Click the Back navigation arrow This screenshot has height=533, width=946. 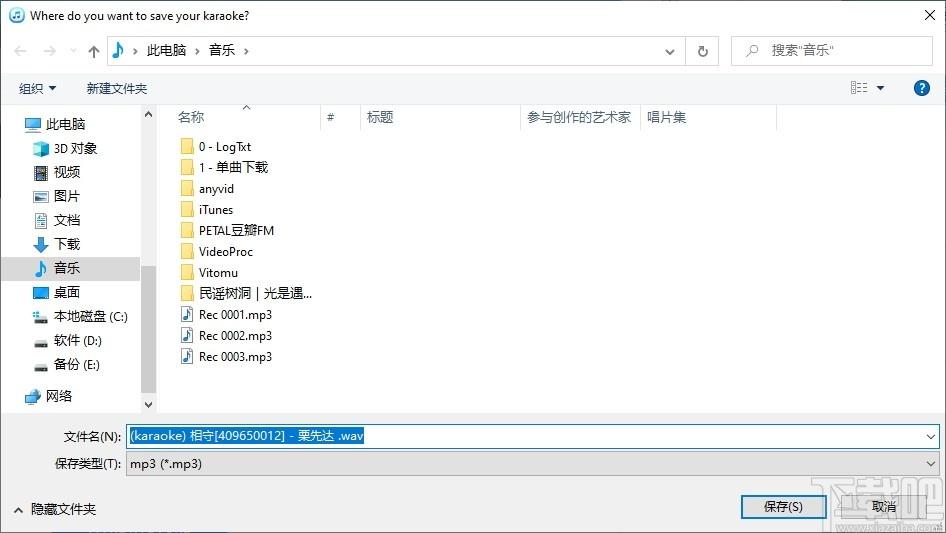(x=21, y=51)
